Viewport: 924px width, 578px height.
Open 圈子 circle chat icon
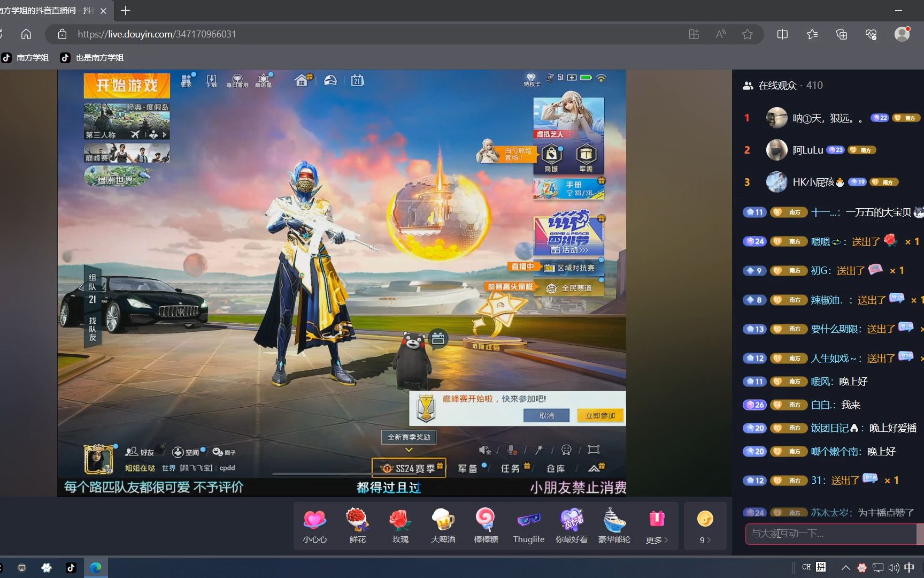click(224, 452)
